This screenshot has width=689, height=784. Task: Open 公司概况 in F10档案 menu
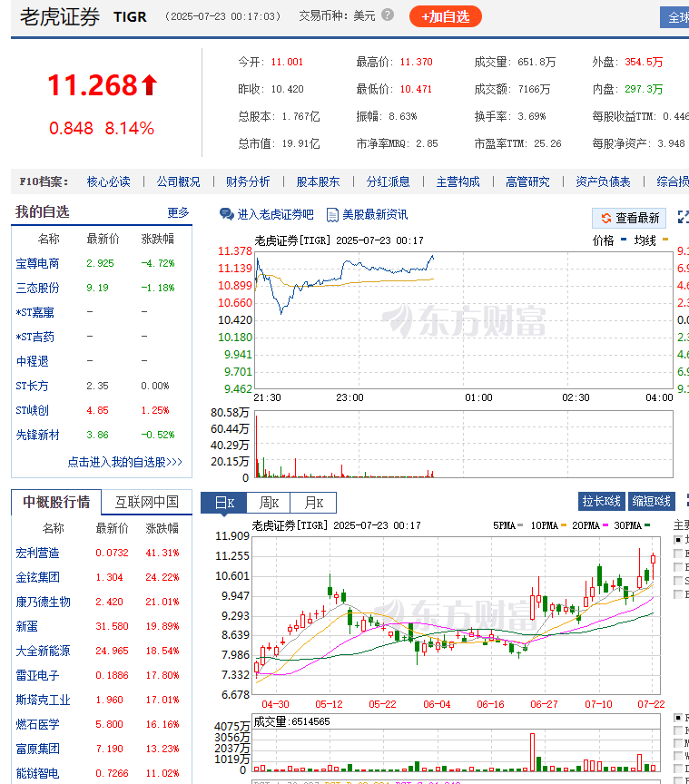pyautogui.click(x=178, y=181)
